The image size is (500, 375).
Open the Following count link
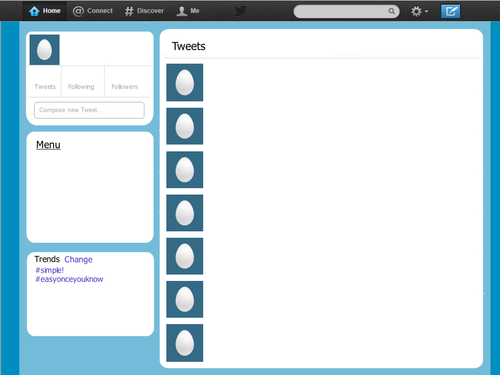[81, 87]
